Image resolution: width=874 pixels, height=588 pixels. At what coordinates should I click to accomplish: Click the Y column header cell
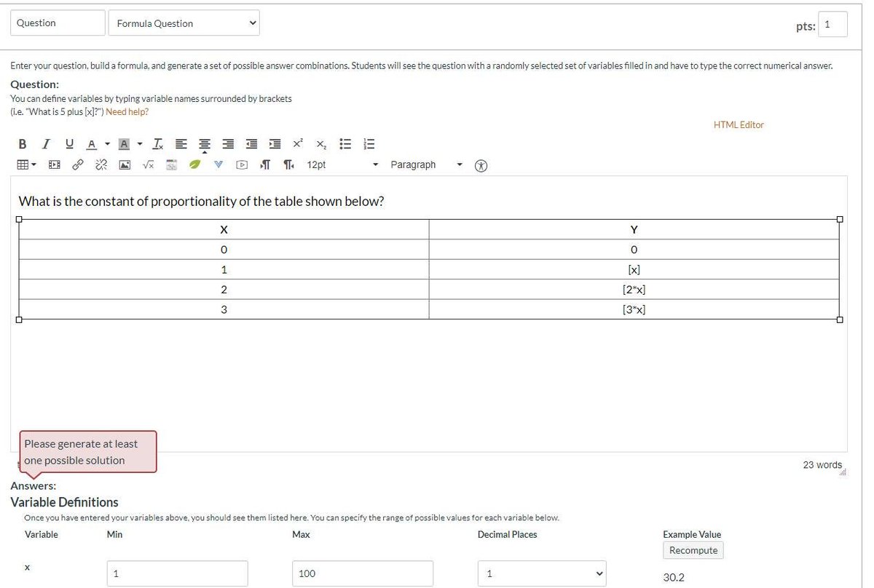(634, 230)
